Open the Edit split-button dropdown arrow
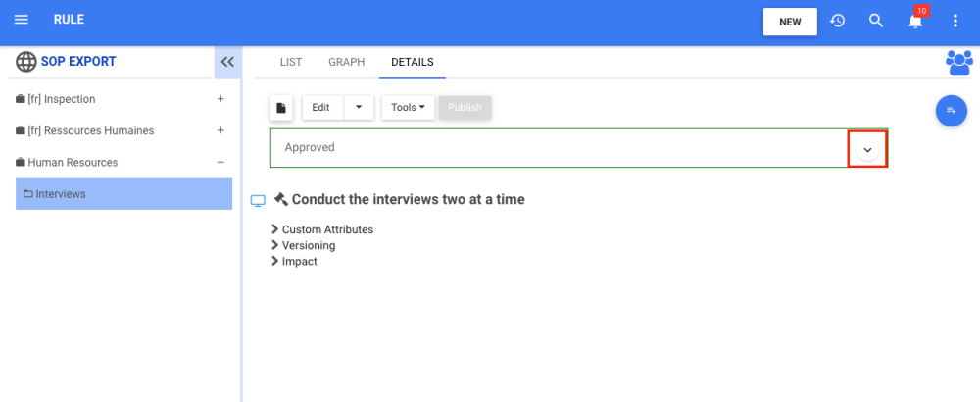980x402 pixels. click(358, 108)
